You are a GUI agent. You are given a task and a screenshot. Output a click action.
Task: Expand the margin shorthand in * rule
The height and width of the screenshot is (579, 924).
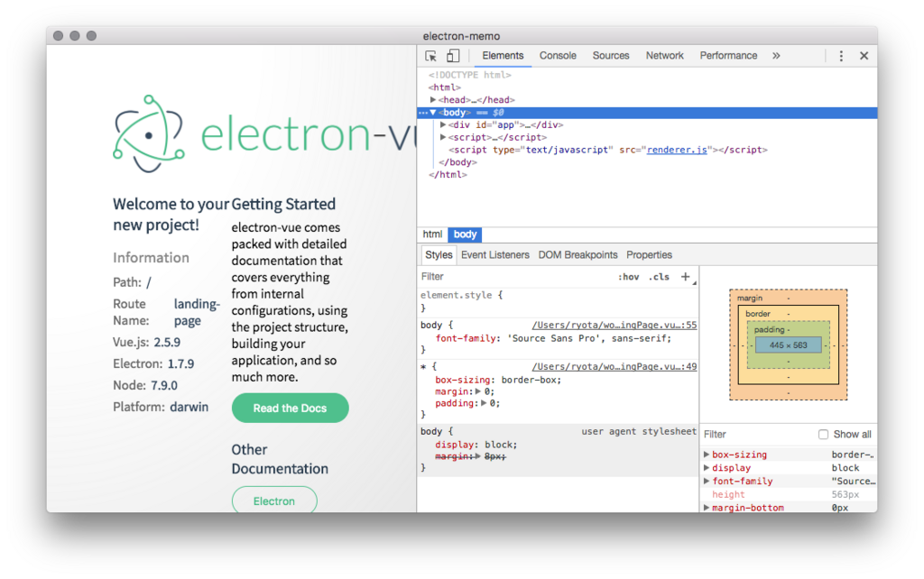click(x=478, y=391)
